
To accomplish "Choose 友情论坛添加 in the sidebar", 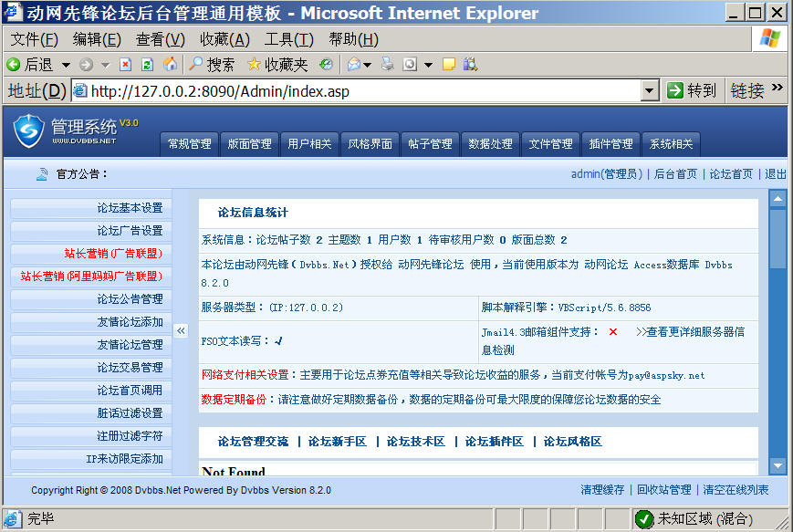I will click(x=91, y=321).
